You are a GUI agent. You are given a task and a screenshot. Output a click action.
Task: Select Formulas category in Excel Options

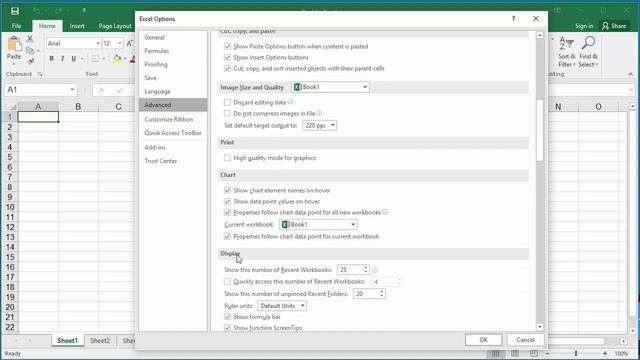pos(173,51)
